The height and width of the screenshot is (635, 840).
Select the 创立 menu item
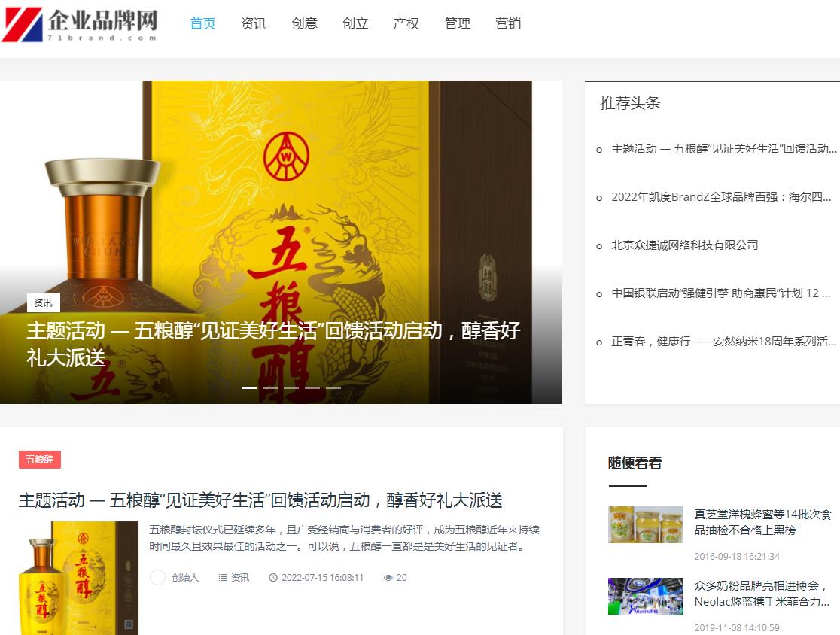click(x=355, y=23)
